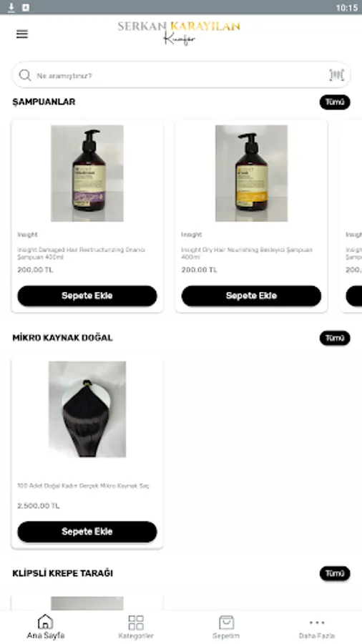Go to Ana Sayfa home tab
Image resolution: width=362 pixels, height=644 pixels.
(x=46, y=627)
